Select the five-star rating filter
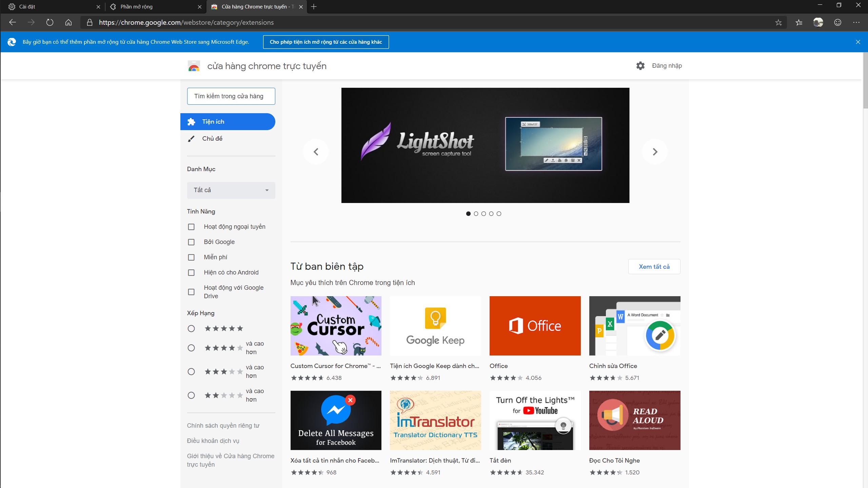This screenshot has width=868, height=488. (191, 328)
